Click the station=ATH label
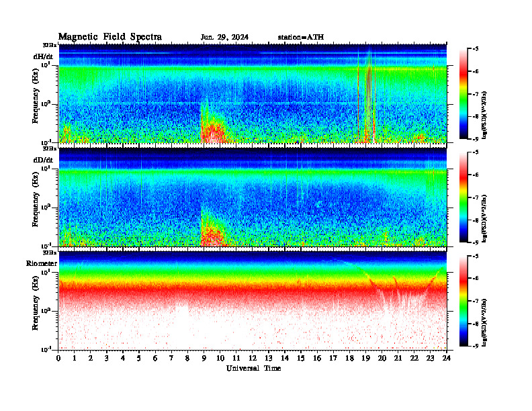 [x=301, y=38]
